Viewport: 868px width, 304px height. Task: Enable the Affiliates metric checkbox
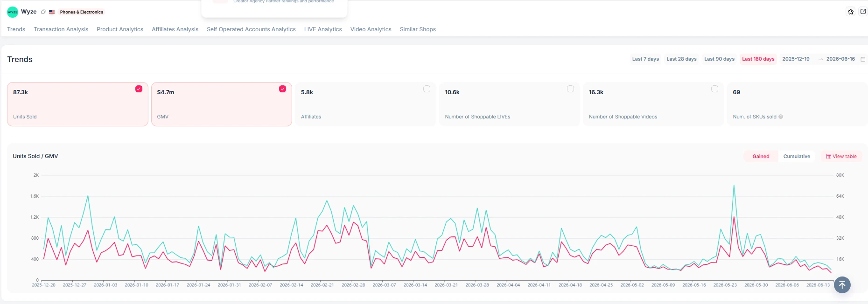[427, 89]
